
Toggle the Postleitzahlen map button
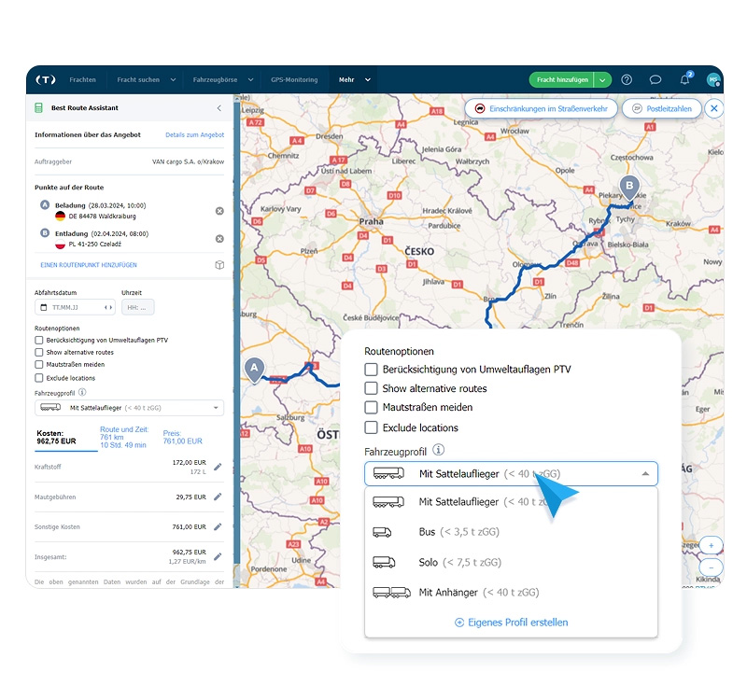pos(662,108)
